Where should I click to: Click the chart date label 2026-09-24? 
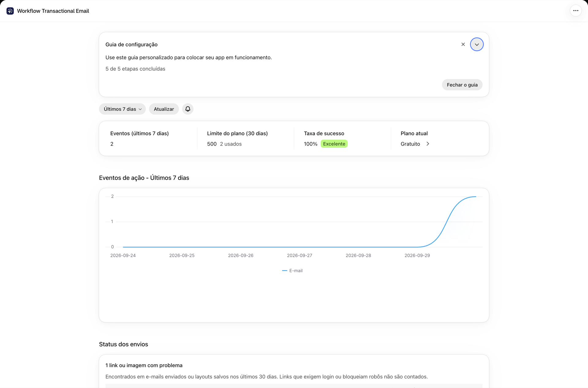click(x=123, y=255)
